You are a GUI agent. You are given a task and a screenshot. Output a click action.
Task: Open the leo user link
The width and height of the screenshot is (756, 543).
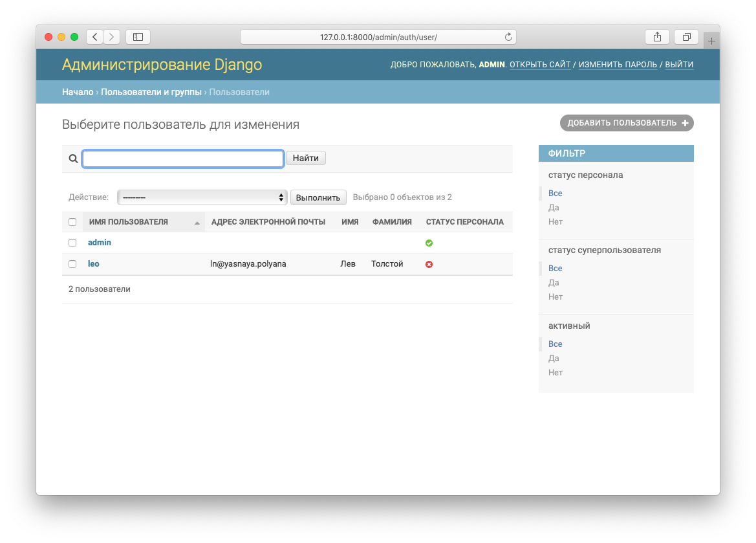(94, 263)
